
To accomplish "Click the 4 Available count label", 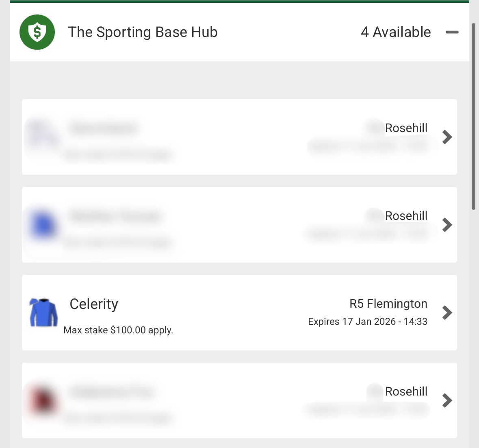I will coord(396,32).
